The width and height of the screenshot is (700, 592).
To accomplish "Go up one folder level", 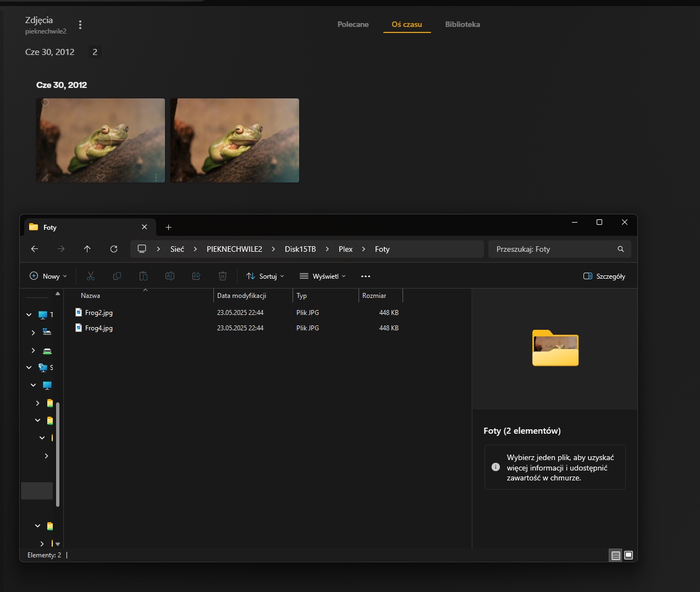I will (87, 249).
